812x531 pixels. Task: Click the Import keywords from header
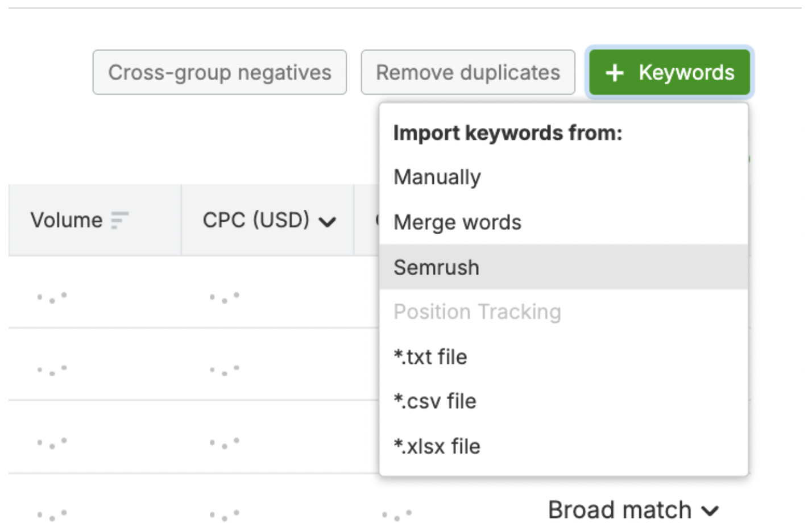click(508, 133)
